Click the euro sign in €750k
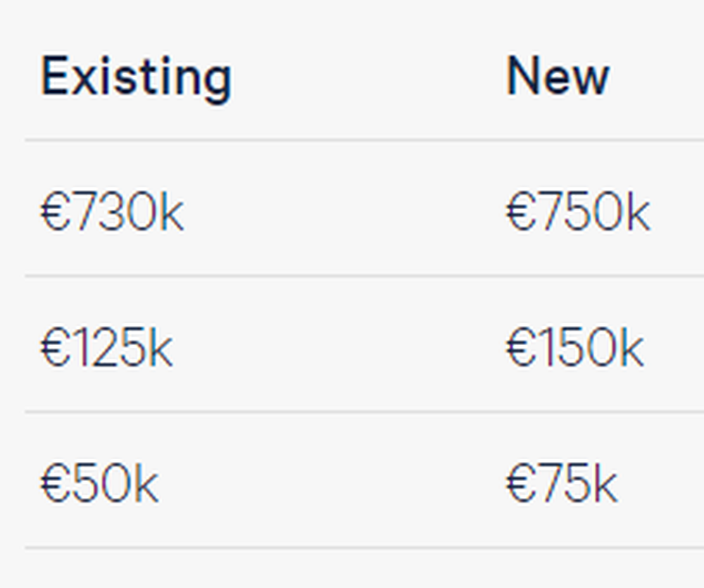 tap(521, 211)
